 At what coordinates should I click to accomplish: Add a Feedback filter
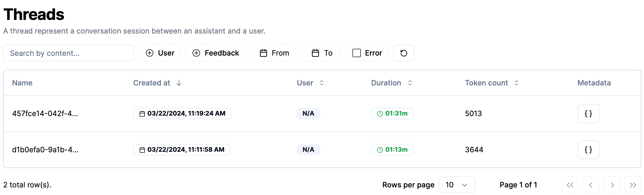coord(216,53)
